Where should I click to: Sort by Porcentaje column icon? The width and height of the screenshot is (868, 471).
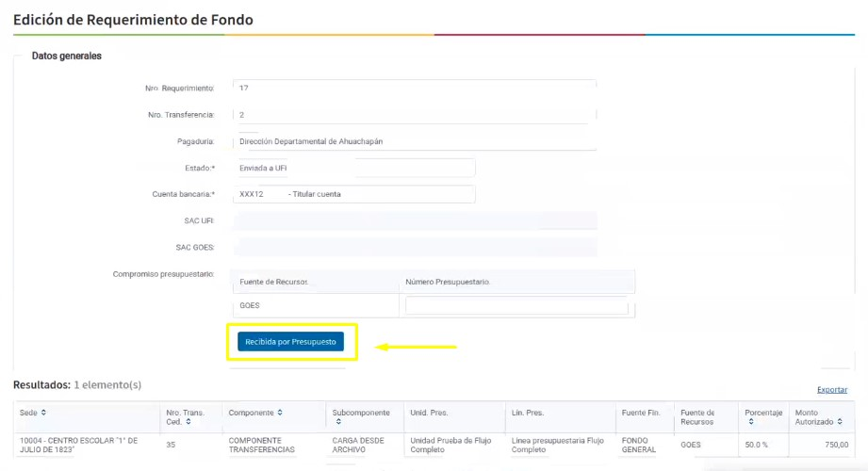pyautogui.click(x=750, y=422)
